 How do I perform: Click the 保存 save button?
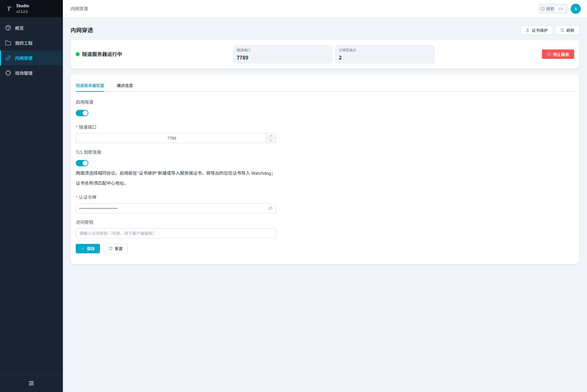[x=88, y=249]
